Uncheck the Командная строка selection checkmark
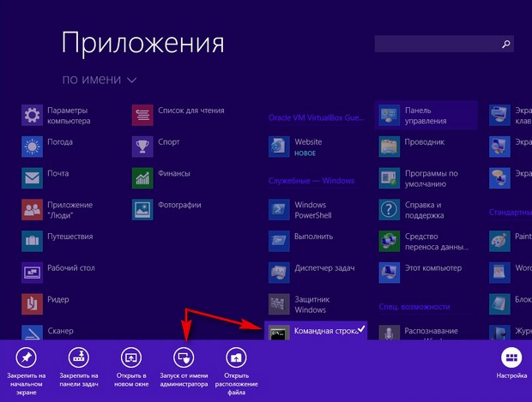Viewport: 532px width, 402px height. point(361,328)
